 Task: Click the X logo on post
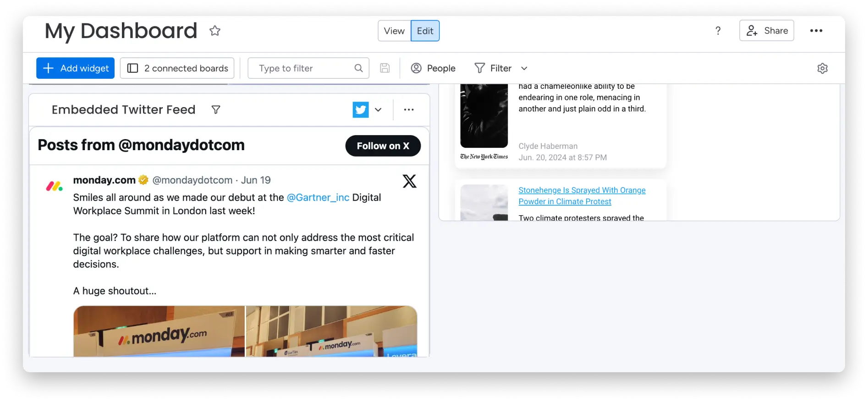(410, 181)
